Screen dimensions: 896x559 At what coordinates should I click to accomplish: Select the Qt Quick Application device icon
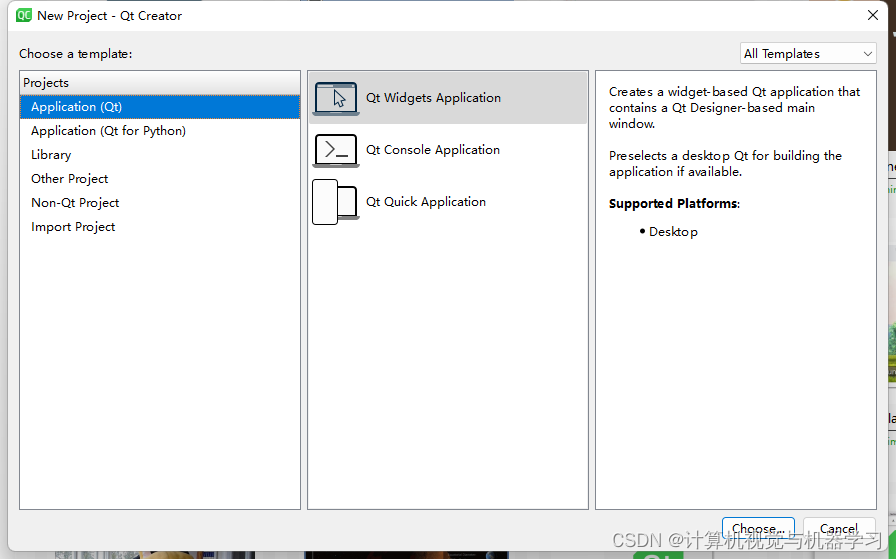[x=335, y=202]
